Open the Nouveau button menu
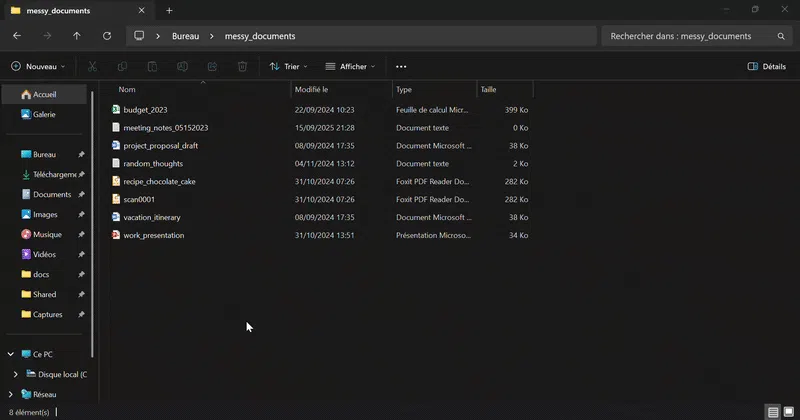 pyautogui.click(x=38, y=66)
